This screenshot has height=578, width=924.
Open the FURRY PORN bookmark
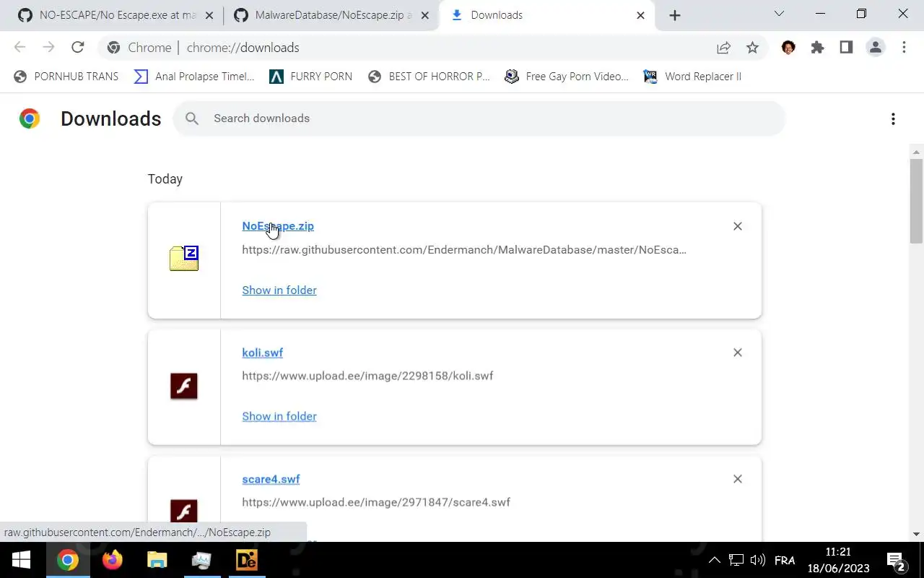click(311, 77)
